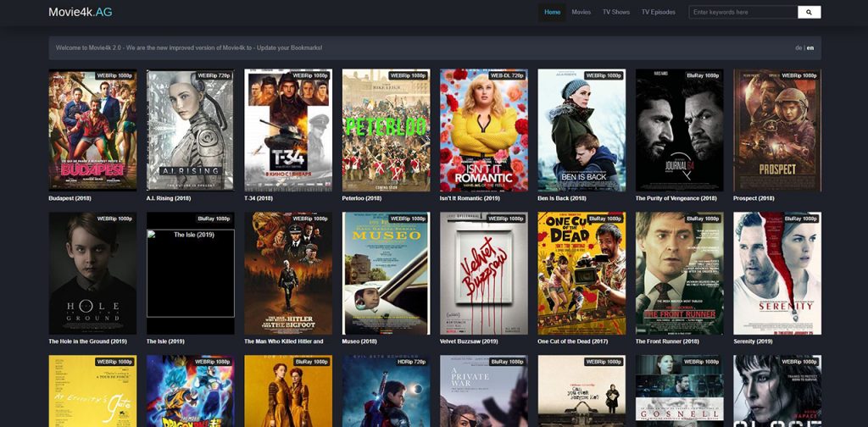Click the Ben Is Back (2018) title
The height and width of the screenshot is (427, 868).
point(562,198)
